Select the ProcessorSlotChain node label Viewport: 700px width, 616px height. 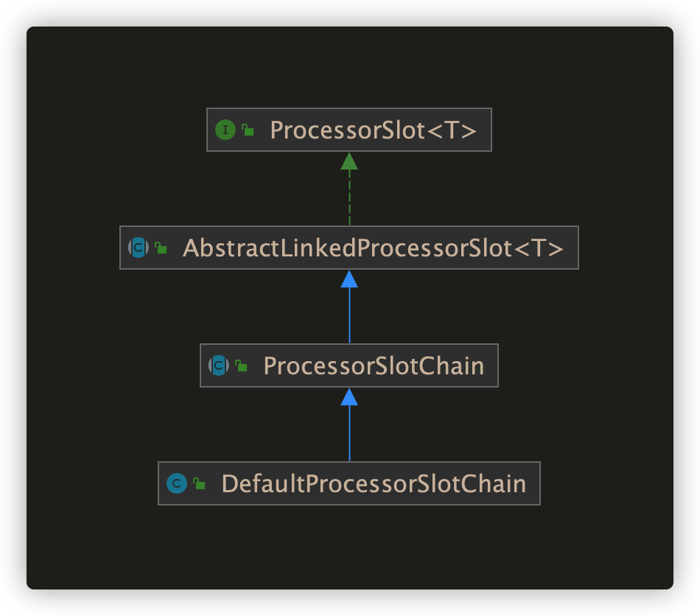374,366
